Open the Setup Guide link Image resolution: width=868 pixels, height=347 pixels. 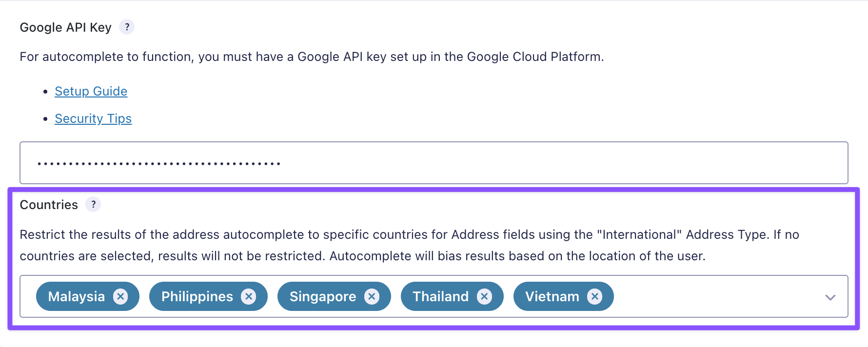tap(91, 91)
